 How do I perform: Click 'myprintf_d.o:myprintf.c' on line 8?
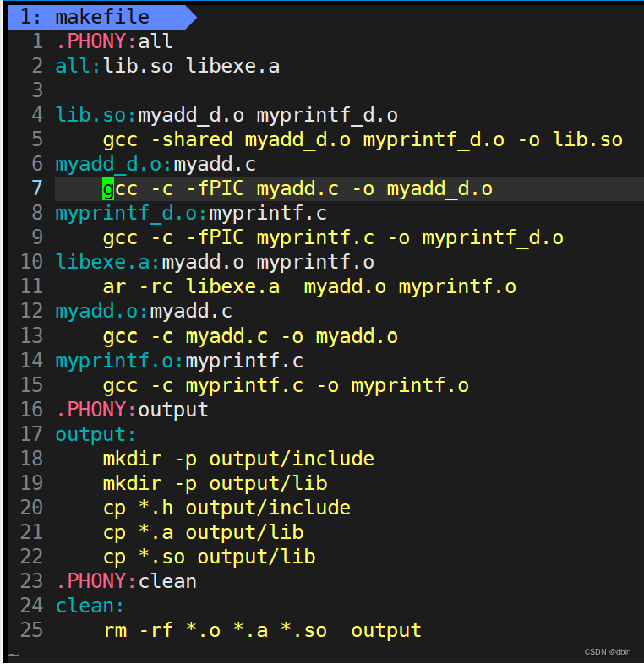pyautogui.click(x=192, y=213)
